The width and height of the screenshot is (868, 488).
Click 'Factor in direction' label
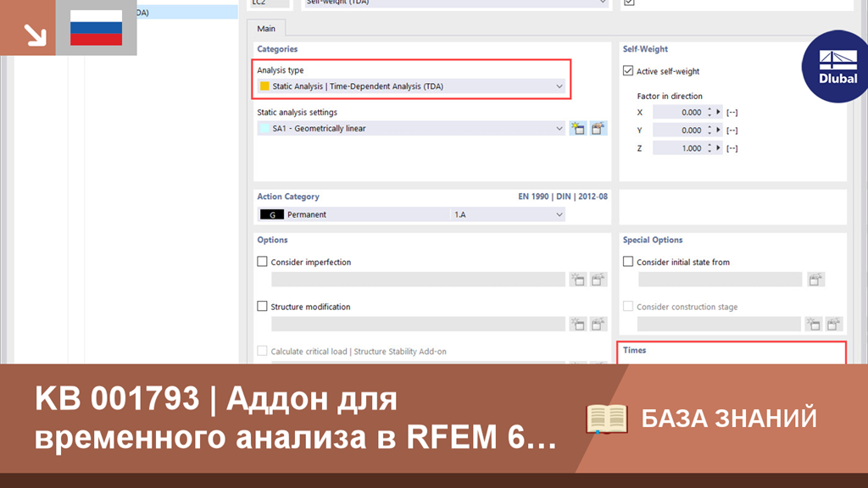670,96
